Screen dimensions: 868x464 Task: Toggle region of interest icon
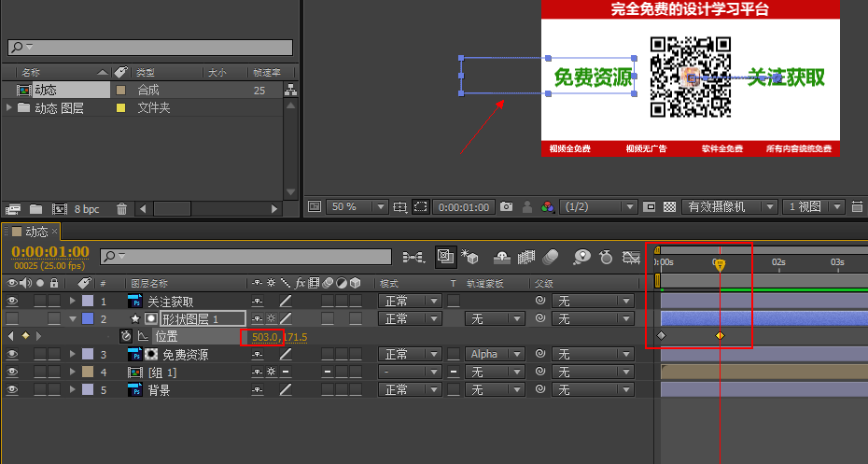point(650,207)
